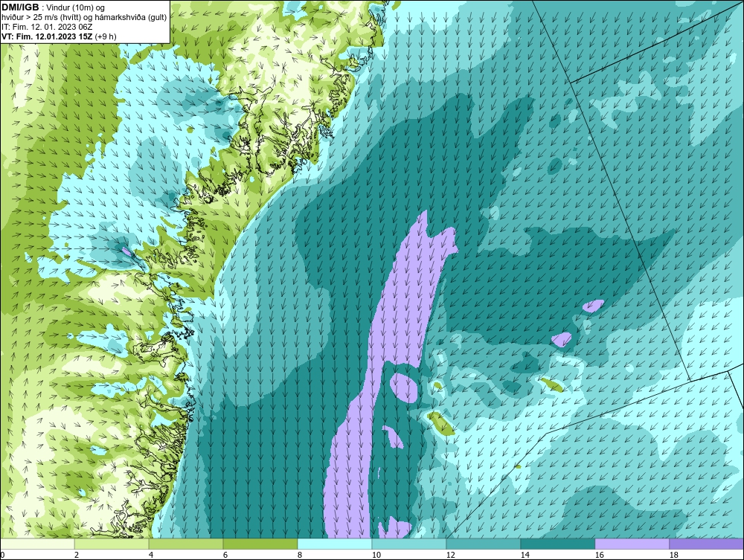Viewport: 744px width, 560px height.
Task: Click the light purple 16–18 m/s legend swatch
Action: pos(632,544)
